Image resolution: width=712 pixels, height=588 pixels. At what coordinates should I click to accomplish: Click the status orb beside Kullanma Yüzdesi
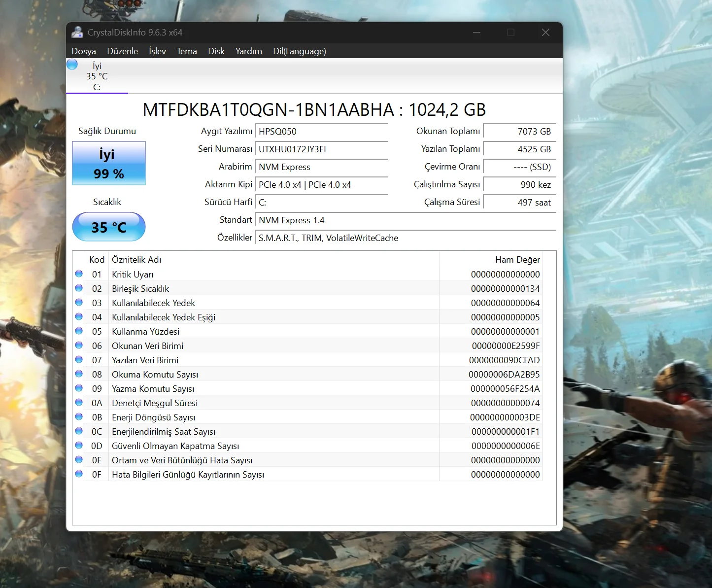[x=79, y=331]
